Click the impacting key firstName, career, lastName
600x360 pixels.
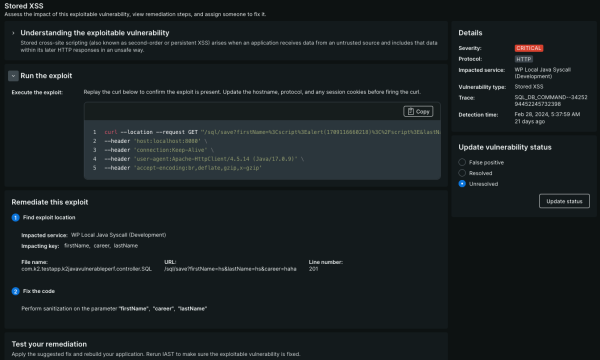[x=101, y=246]
